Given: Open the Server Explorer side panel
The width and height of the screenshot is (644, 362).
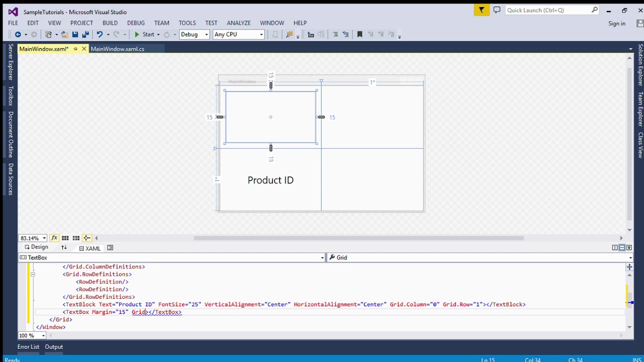Looking at the screenshot, I should tap(11, 62).
